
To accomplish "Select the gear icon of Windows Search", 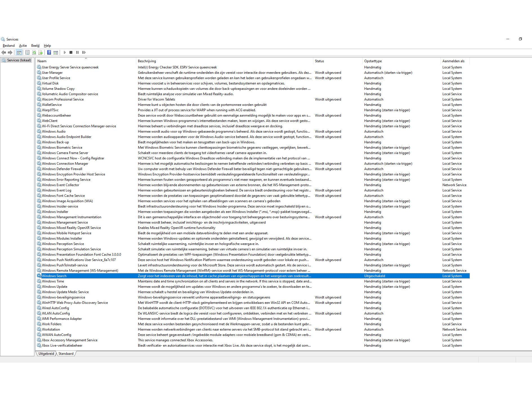I will [39, 276].
